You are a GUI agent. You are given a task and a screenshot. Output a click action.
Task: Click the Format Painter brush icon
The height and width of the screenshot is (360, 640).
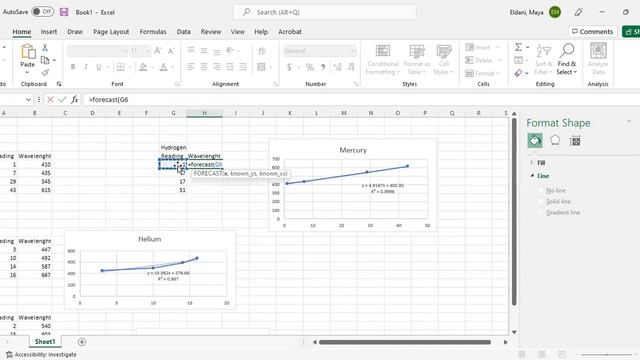[x=45, y=73]
